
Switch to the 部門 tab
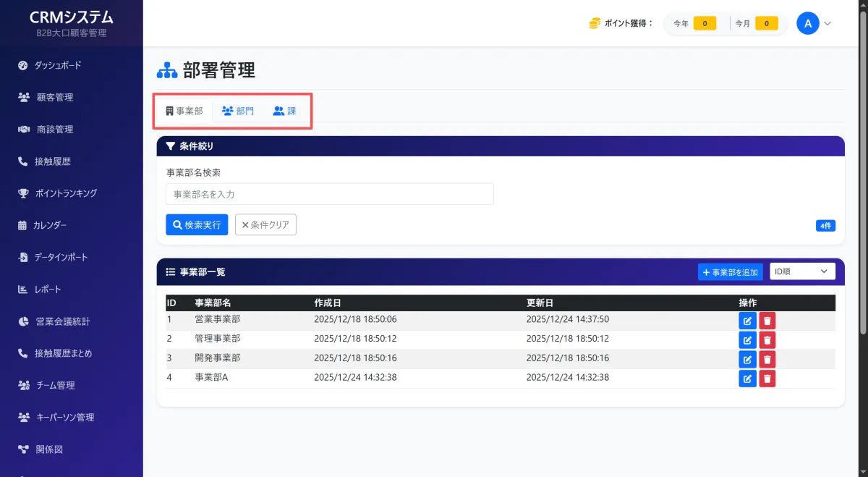(x=238, y=111)
